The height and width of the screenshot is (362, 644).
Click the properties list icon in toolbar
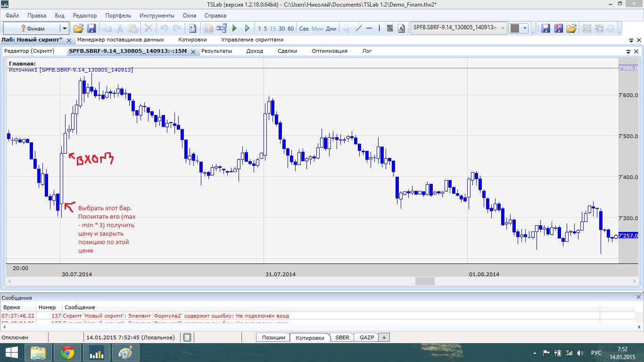192,28
